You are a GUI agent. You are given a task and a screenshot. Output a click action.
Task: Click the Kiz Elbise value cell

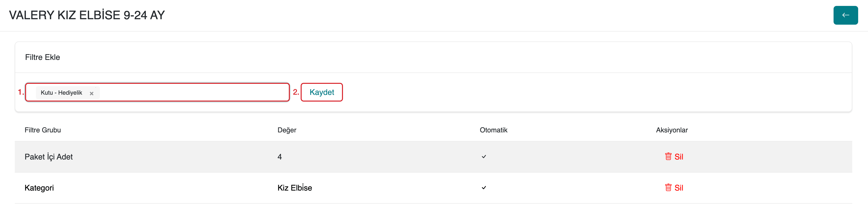pos(294,188)
